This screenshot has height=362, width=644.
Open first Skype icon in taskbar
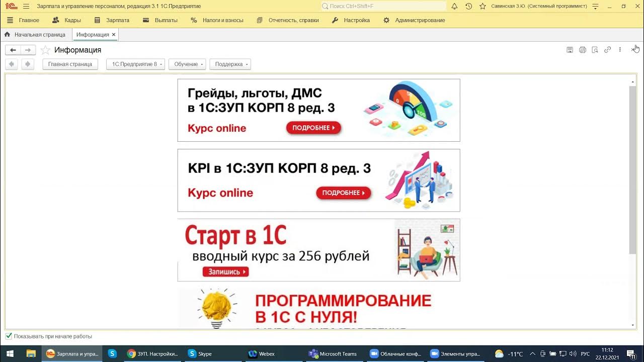112,353
